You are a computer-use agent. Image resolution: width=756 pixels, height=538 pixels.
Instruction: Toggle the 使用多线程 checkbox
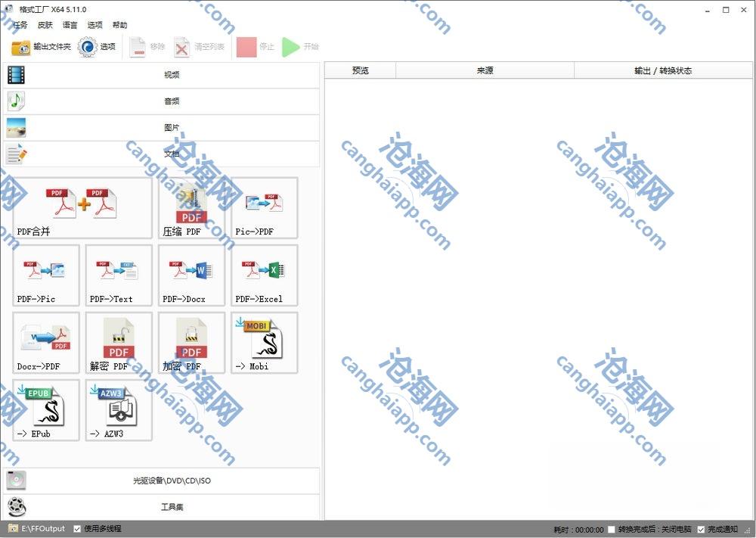click(77, 529)
